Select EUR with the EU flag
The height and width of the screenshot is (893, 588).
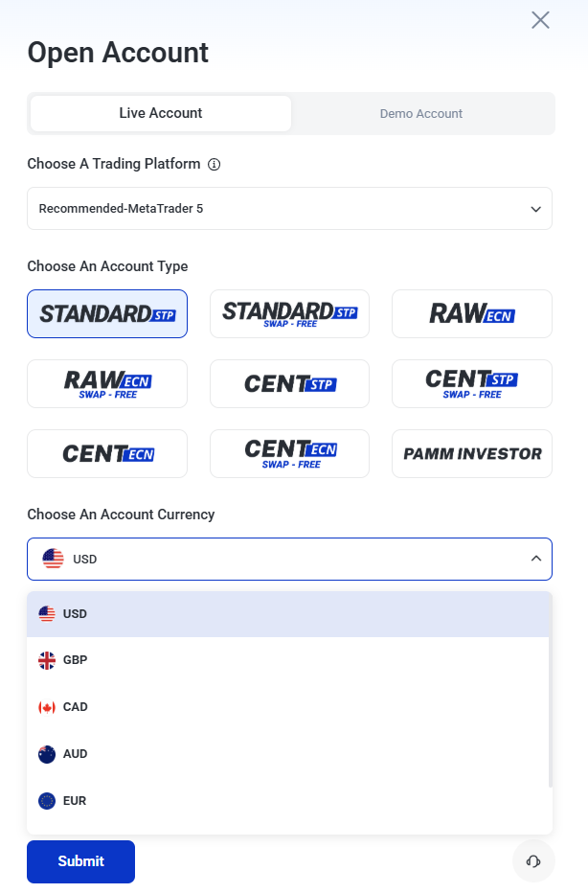click(287, 801)
